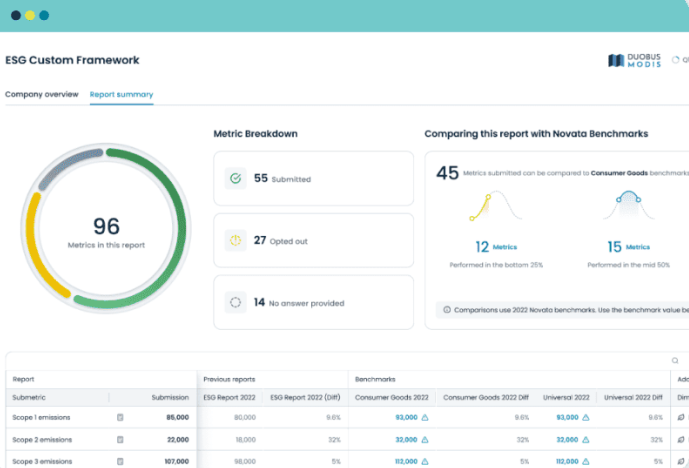The height and width of the screenshot is (468, 689).
Task: Click the Submitted checkmark icon
Action: point(236,179)
